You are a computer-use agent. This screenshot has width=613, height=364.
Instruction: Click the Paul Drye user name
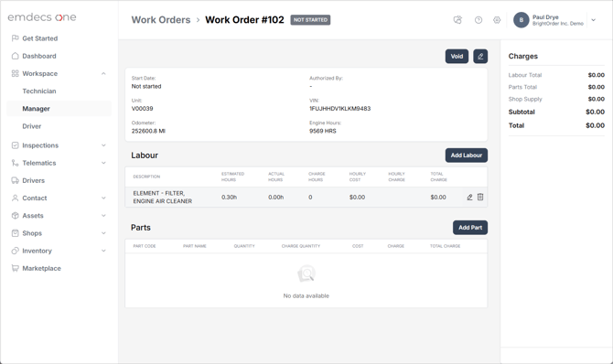click(x=545, y=17)
